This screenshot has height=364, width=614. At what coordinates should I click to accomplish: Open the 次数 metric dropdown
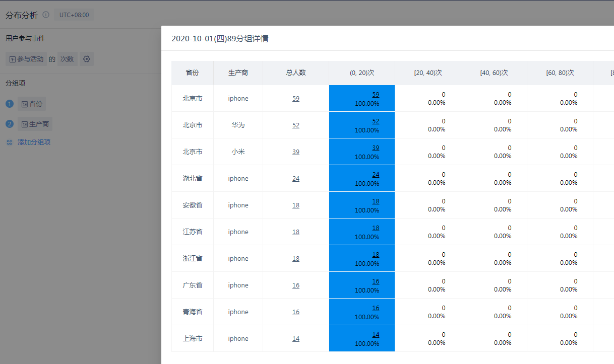(x=67, y=59)
